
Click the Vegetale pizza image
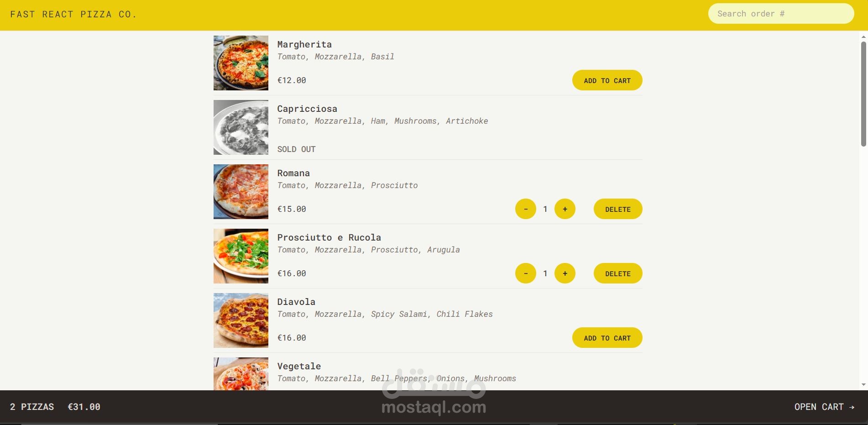coord(241,374)
